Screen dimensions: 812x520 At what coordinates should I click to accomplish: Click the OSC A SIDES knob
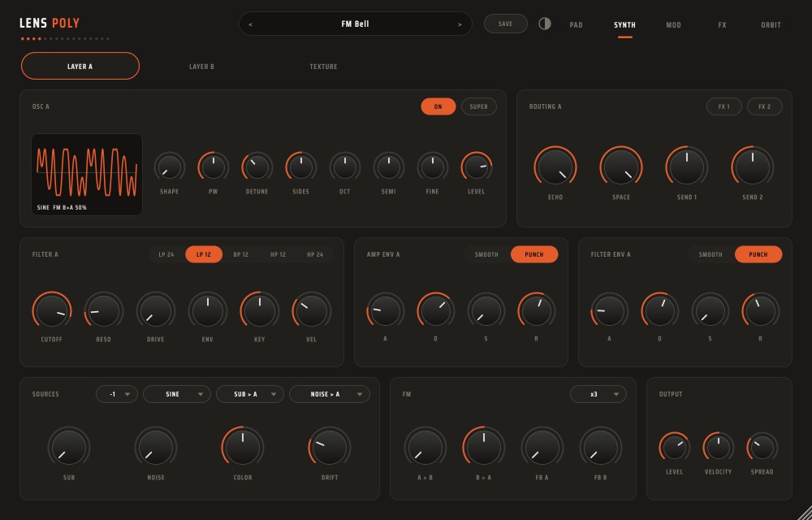click(301, 167)
